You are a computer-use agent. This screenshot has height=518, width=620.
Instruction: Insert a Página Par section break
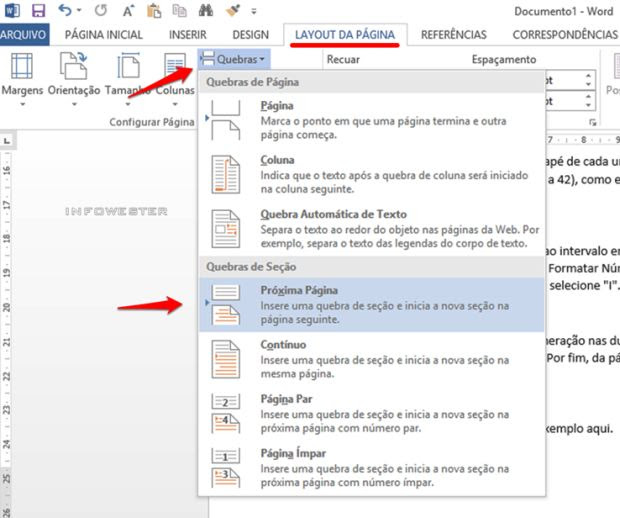(x=372, y=413)
